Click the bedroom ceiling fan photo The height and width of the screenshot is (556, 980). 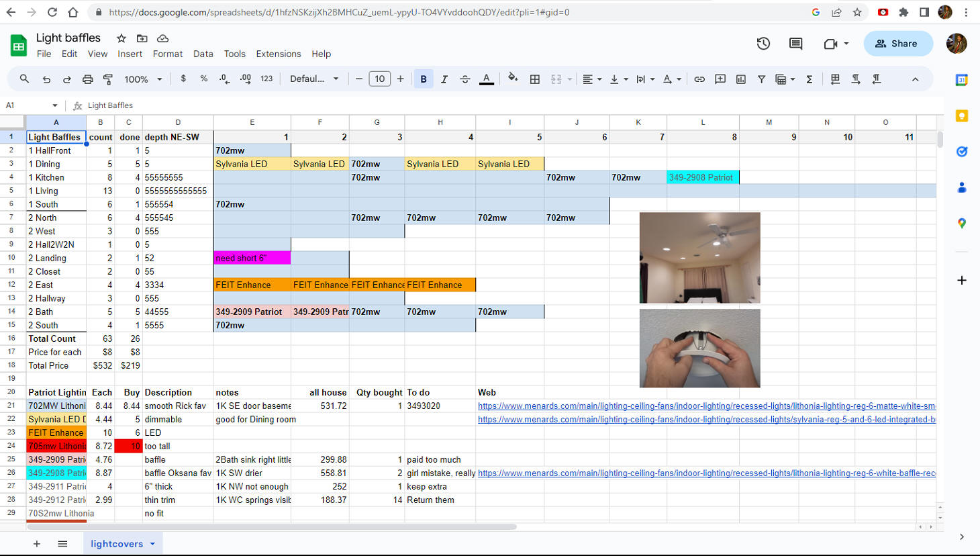coord(699,257)
